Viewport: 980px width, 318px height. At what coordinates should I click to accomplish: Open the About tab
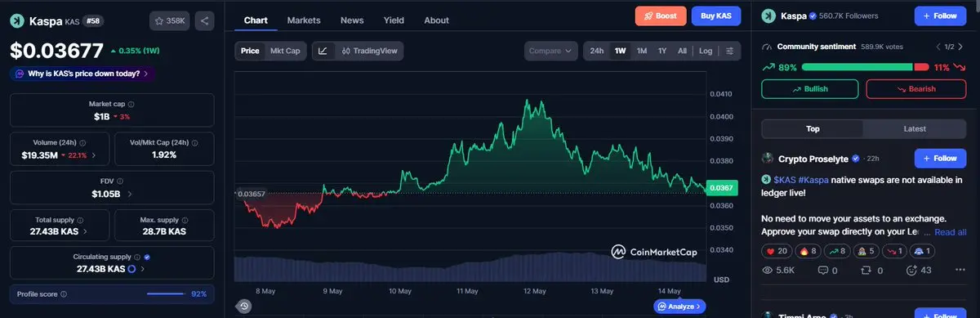point(436,20)
